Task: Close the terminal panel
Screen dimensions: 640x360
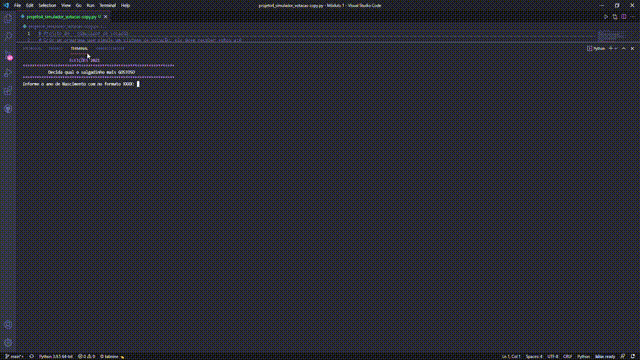Action: pos(633,49)
